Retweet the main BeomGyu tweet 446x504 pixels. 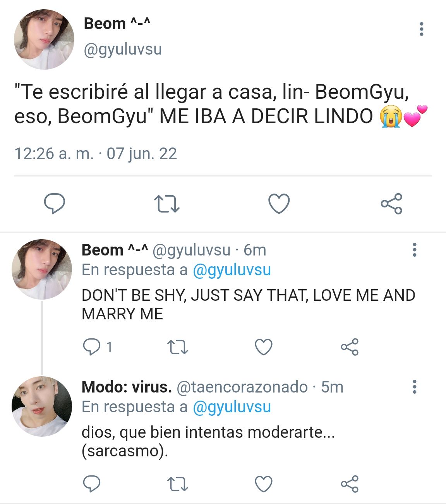167,204
